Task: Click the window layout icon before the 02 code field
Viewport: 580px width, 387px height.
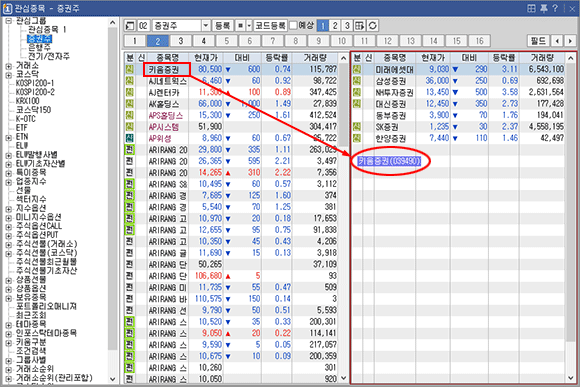Action: (130, 26)
